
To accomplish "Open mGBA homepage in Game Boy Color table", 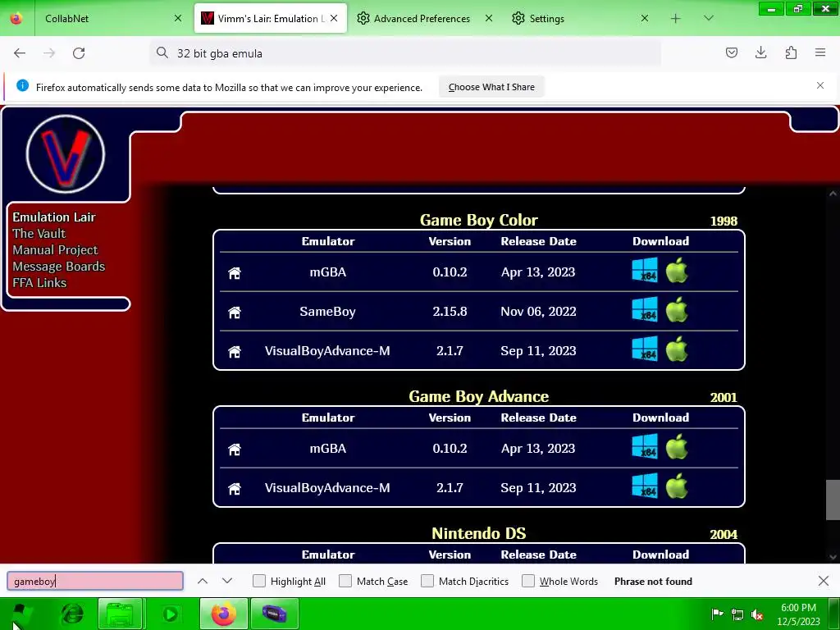I will [x=235, y=272].
